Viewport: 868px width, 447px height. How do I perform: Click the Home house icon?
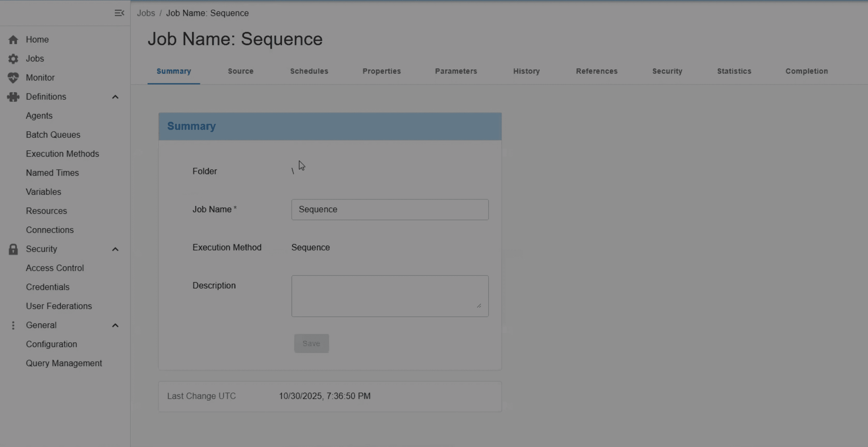click(13, 40)
